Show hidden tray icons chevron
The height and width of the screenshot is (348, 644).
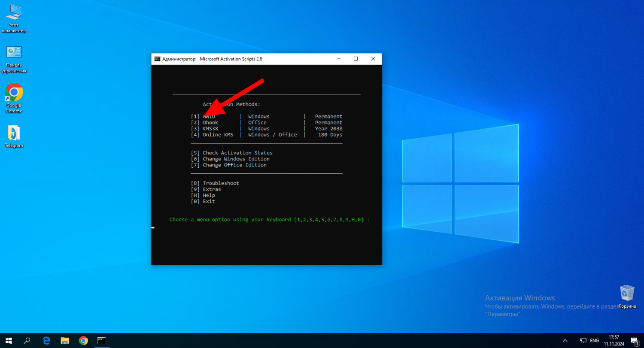[565, 341]
